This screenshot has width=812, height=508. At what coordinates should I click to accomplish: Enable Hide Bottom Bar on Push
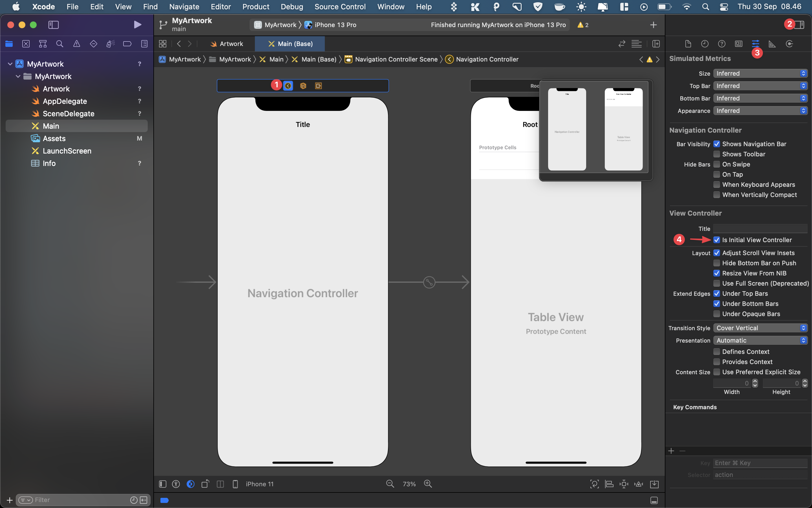pyautogui.click(x=716, y=263)
